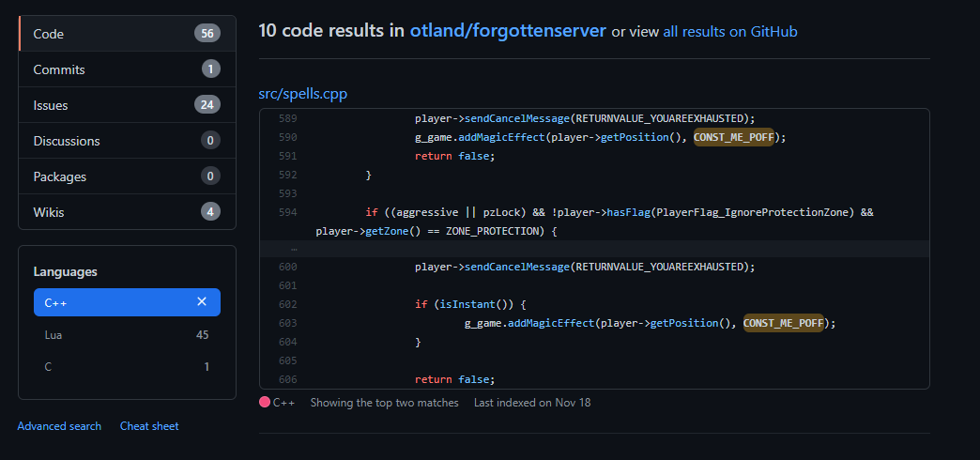Click the Code count badge 56
Viewport: 980px width, 460px height.
point(207,34)
